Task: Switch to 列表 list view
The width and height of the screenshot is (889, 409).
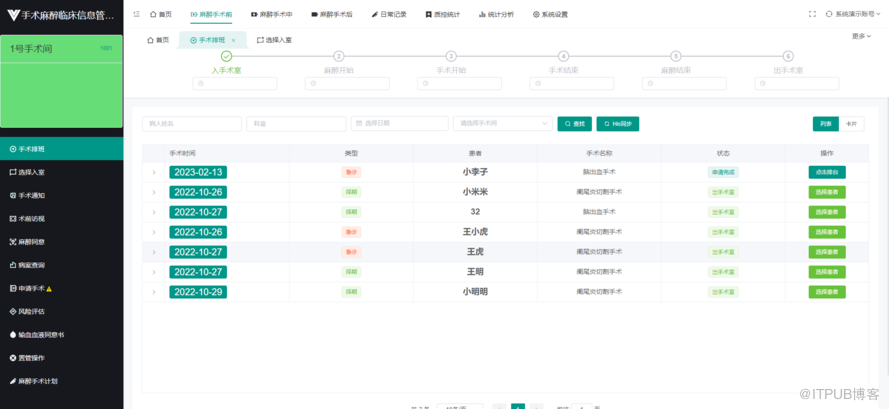Action: pos(825,124)
